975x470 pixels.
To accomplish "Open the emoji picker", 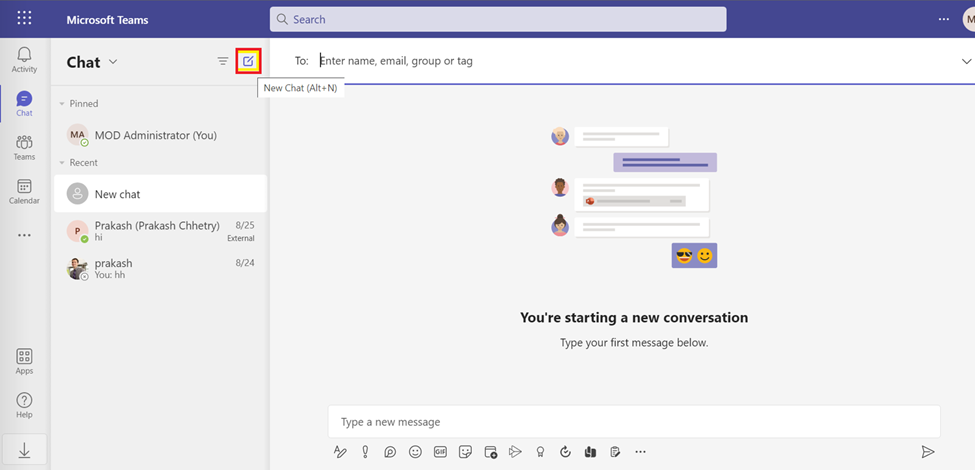I will click(415, 451).
